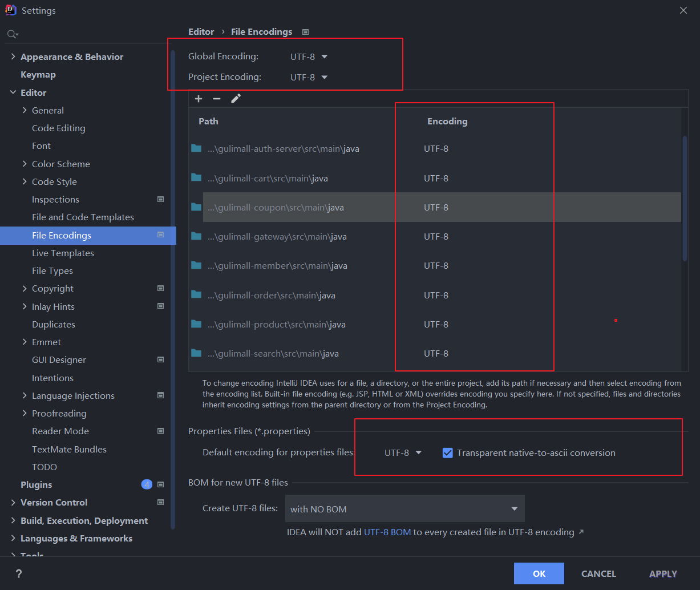Click the Plugins update count badge
Screen dimensions: 700x590
147,484
